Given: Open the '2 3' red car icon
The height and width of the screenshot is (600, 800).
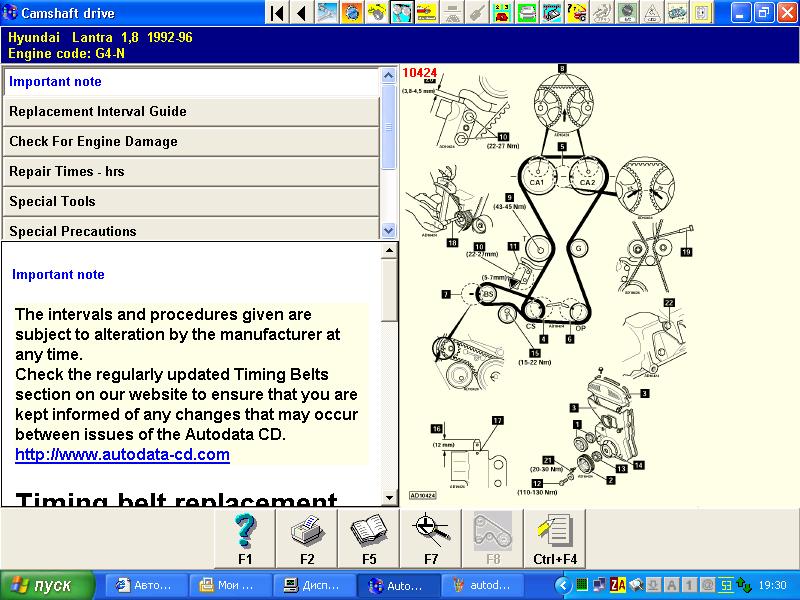Looking at the screenshot, I should (502, 12).
